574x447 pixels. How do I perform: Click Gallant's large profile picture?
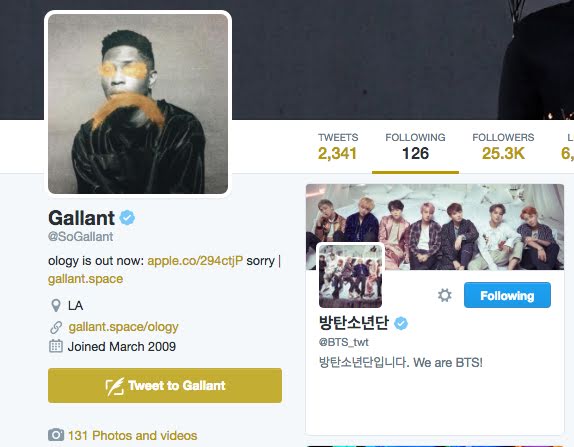pos(138,104)
